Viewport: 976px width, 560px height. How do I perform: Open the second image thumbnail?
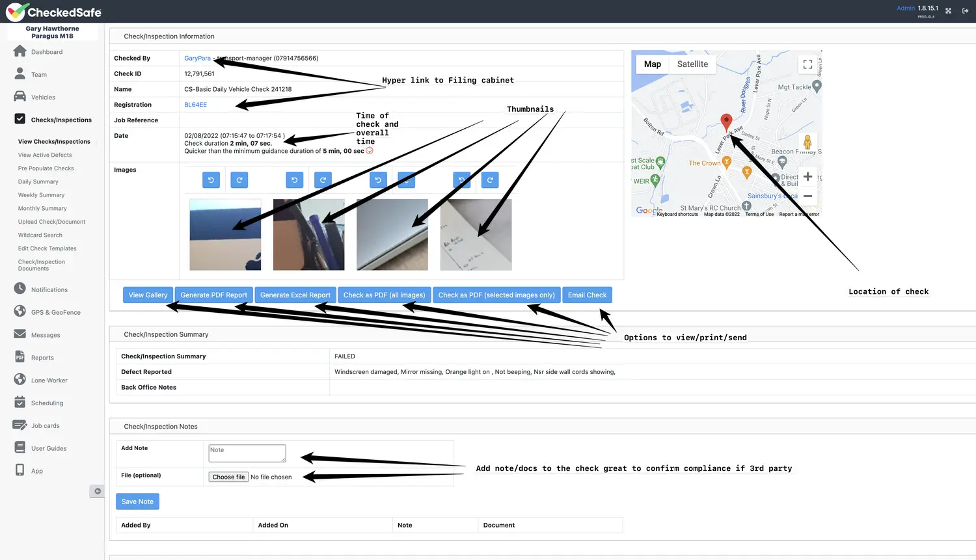308,235
